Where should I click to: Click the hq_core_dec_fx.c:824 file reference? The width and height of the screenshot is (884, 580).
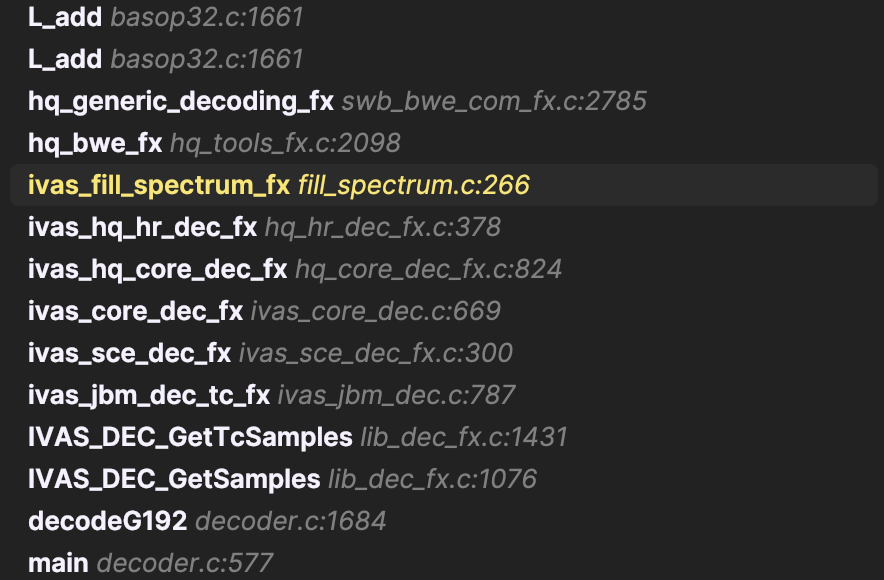coord(428,269)
